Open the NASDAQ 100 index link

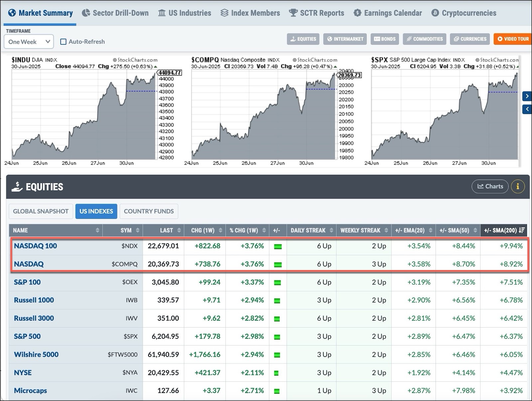pyautogui.click(x=35, y=246)
